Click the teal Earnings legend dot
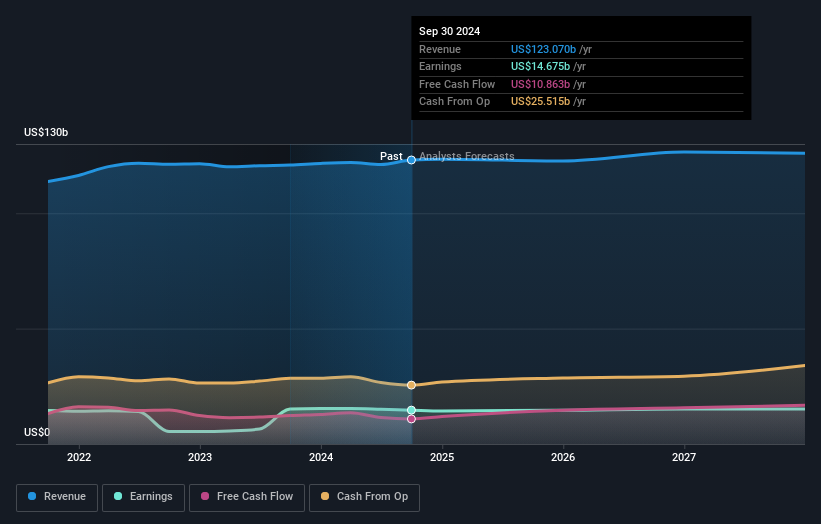821x524 pixels. 118,496
